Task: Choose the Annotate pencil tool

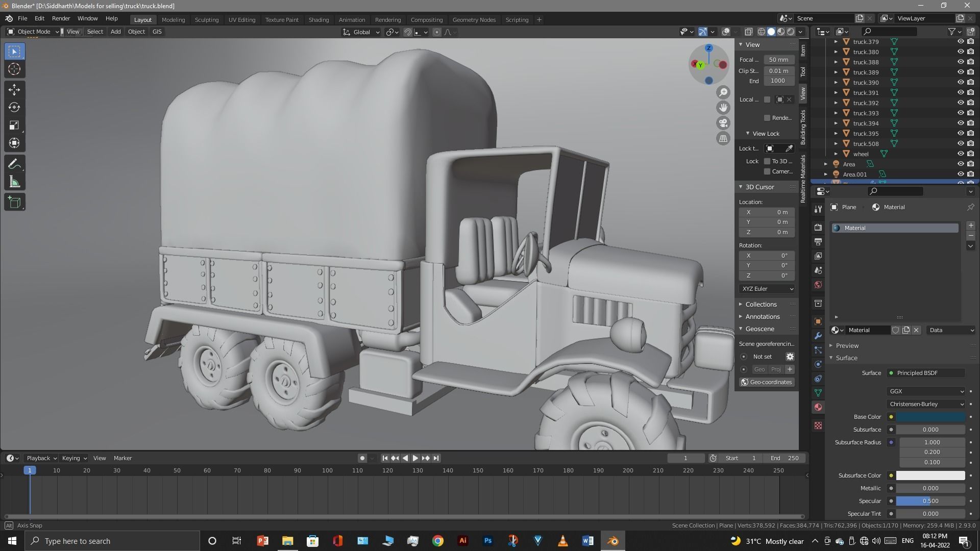Action: click(x=14, y=164)
